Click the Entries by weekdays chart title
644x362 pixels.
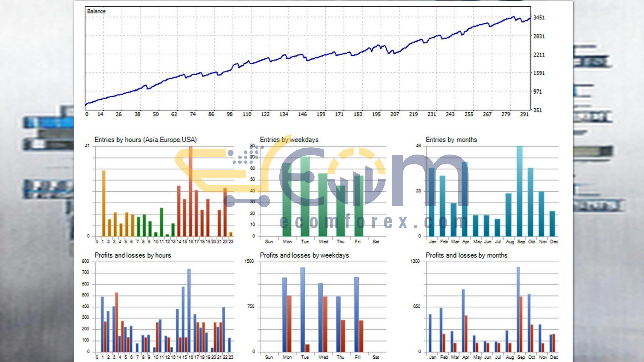(x=289, y=140)
